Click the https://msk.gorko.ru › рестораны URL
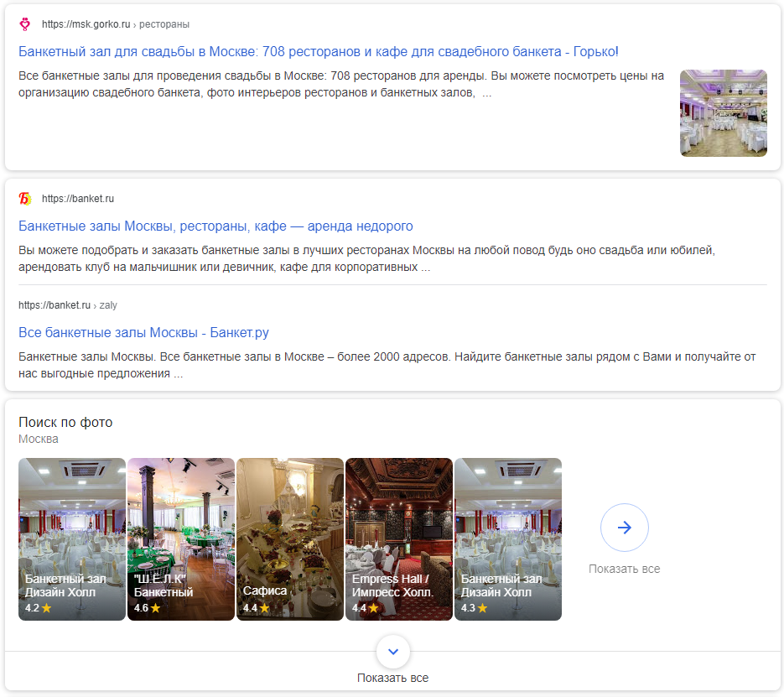The width and height of the screenshot is (784, 697). click(x=116, y=24)
